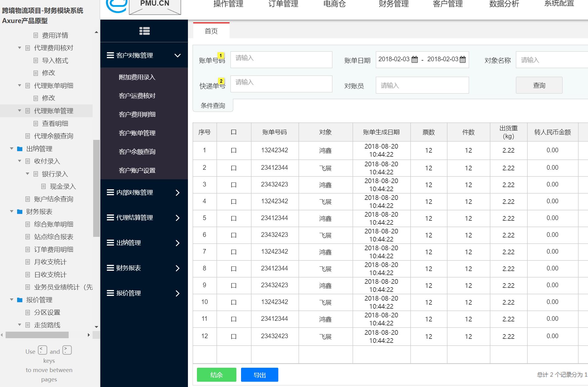Open 客户余额查询 submenu item
This screenshot has height=387, width=588.
pos(137,152)
